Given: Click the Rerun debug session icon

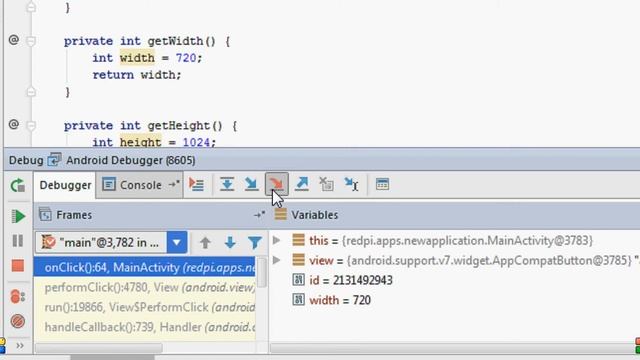Looking at the screenshot, I should pyautogui.click(x=18, y=185).
